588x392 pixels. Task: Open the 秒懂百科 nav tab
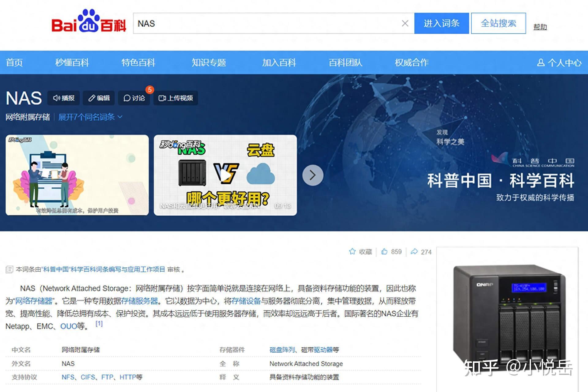[72, 62]
